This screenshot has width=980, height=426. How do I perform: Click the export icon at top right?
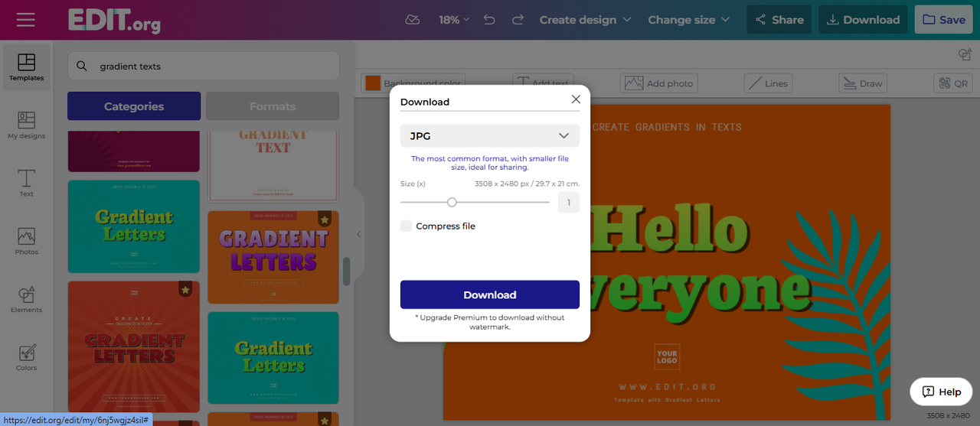[965, 55]
